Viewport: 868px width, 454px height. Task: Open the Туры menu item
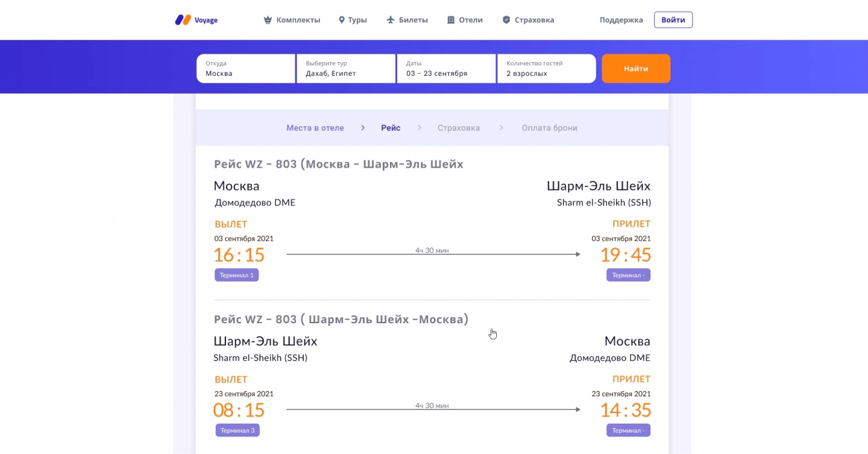click(x=357, y=20)
